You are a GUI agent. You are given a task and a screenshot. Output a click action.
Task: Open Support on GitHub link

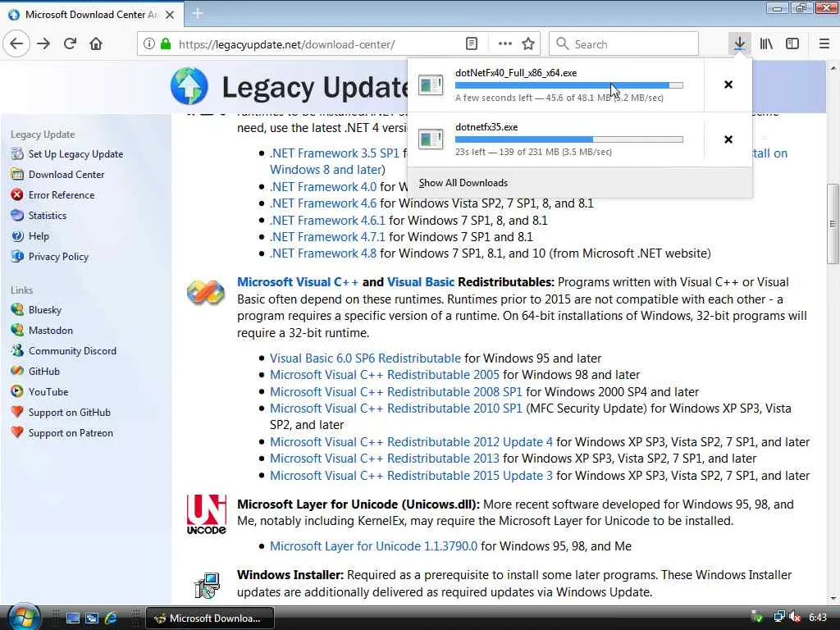(x=69, y=413)
